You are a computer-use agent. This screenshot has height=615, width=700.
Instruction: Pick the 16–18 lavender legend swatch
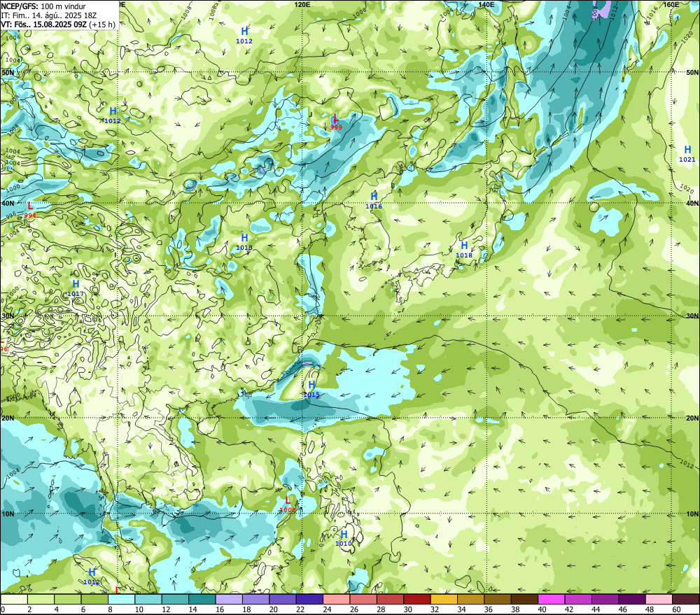229,599
